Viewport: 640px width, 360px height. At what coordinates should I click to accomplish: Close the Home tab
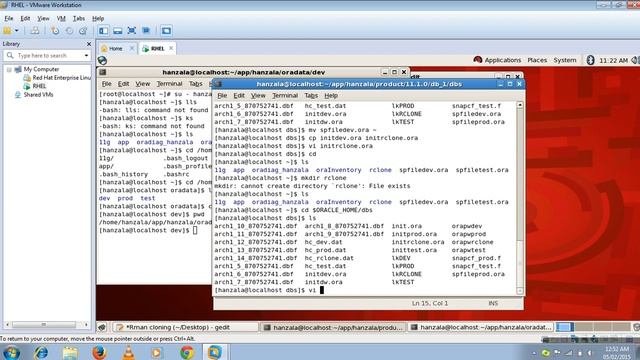pos(131,48)
